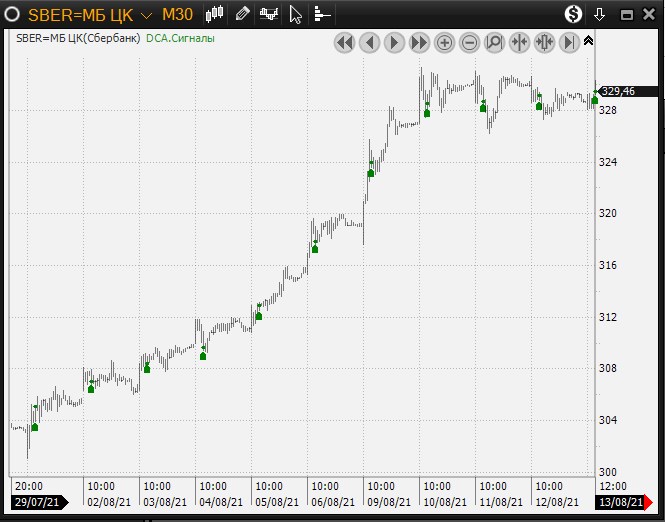This screenshot has width=665, height=522.
Task: Open the indicators icon in title bar
Action: [x=268, y=14]
